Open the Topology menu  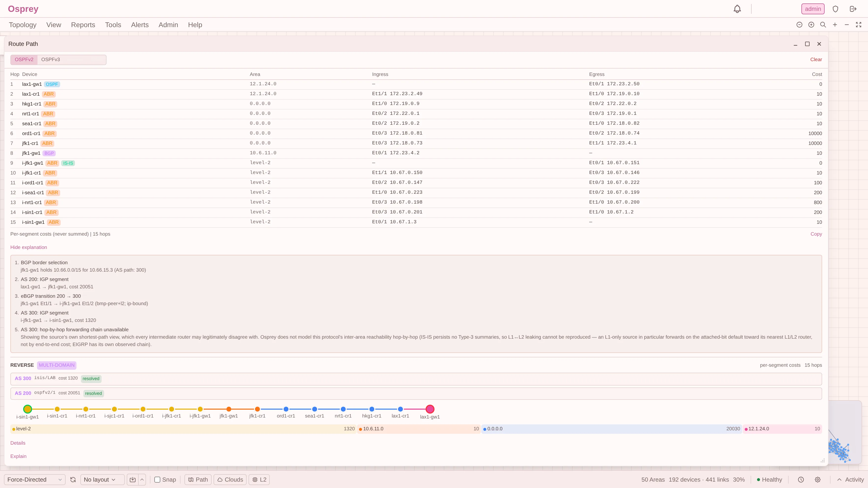point(23,25)
